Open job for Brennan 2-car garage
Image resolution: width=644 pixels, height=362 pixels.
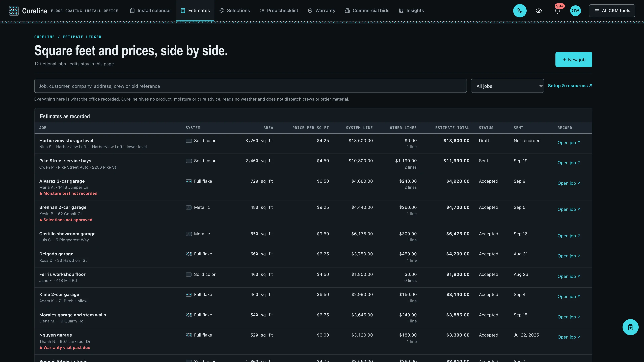[569, 209]
